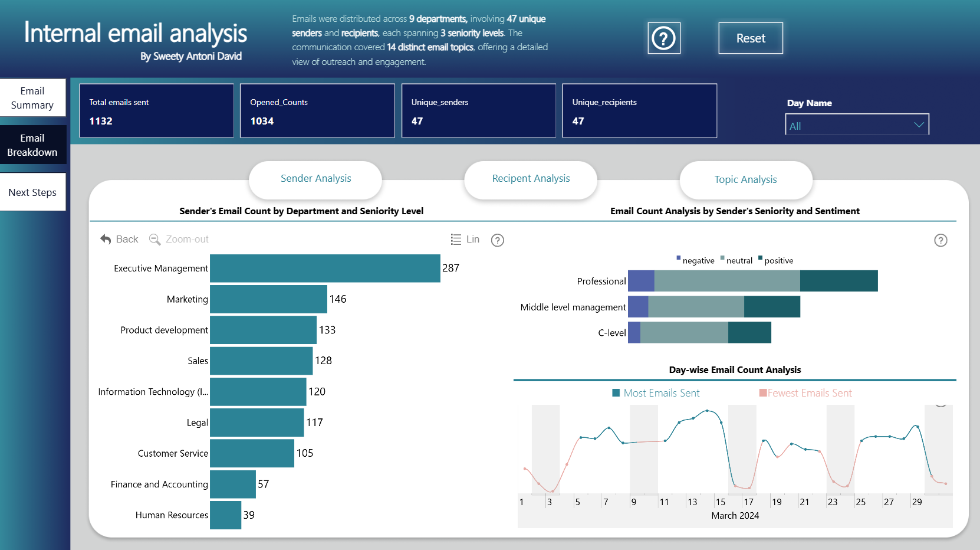Open help icon next to Lin
Viewport: 980px width, 550px height.
(498, 240)
